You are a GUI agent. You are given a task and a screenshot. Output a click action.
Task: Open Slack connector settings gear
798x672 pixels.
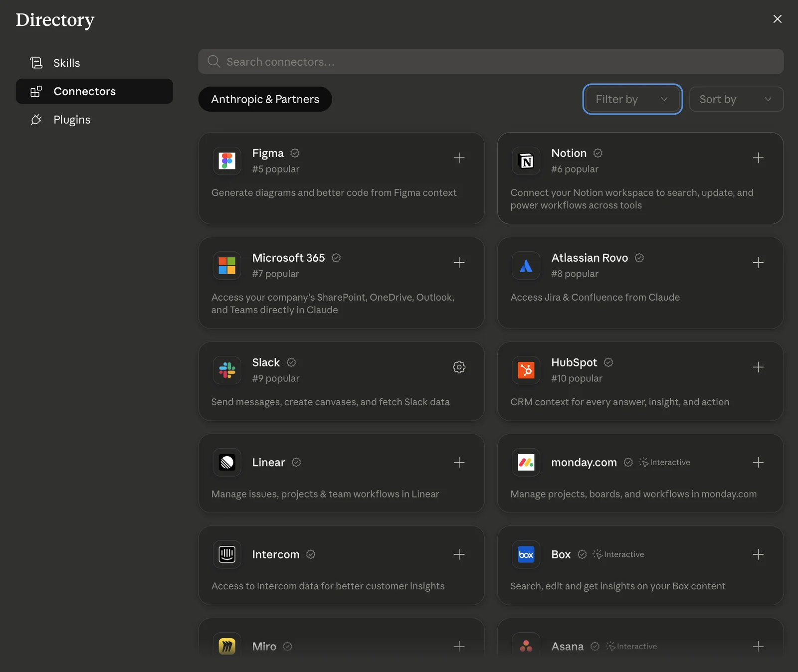coord(459,367)
